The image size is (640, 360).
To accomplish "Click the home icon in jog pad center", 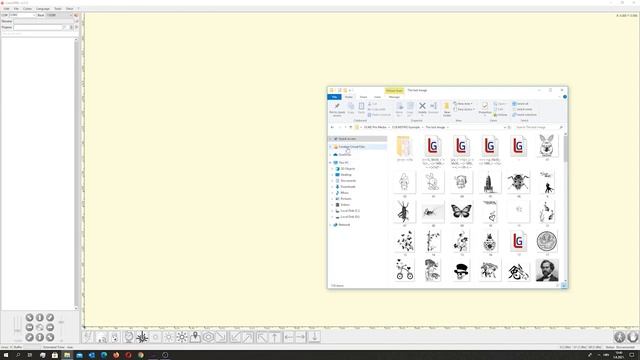I will [40, 327].
